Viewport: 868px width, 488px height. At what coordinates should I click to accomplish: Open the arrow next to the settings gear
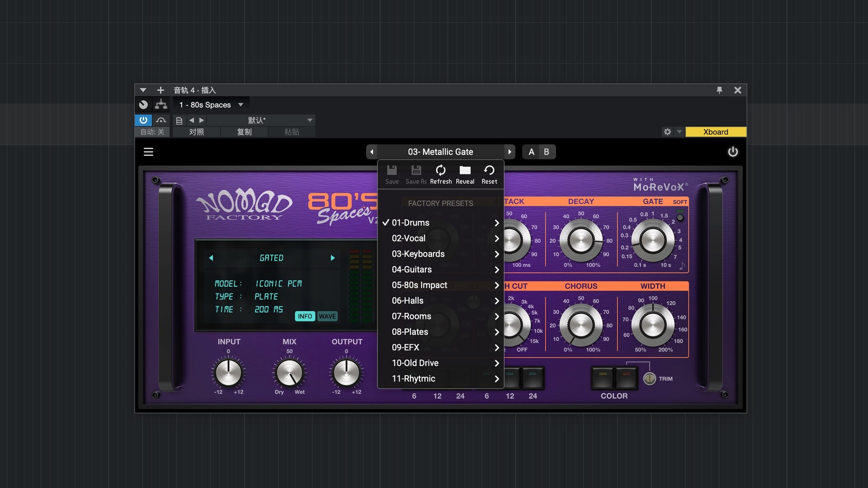pyautogui.click(x=679, y=132)
